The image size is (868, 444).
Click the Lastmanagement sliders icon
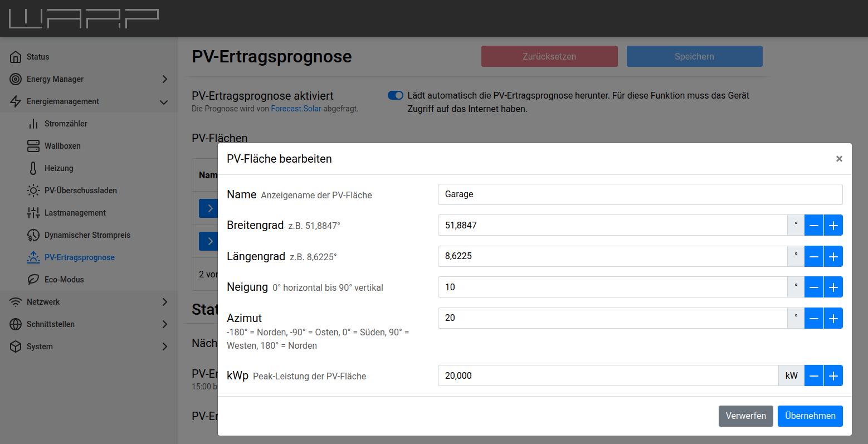pos(33,213)
